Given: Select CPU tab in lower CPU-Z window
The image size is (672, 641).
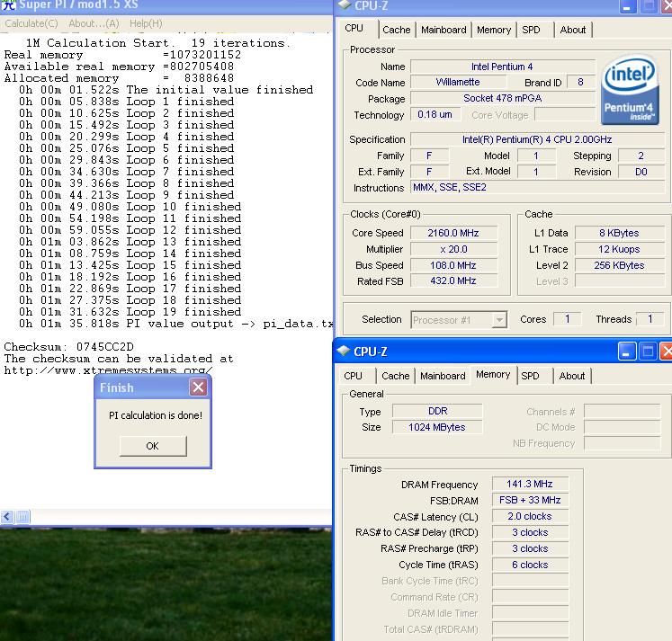Looking at the screenshot, I should (x=354, y=376).
